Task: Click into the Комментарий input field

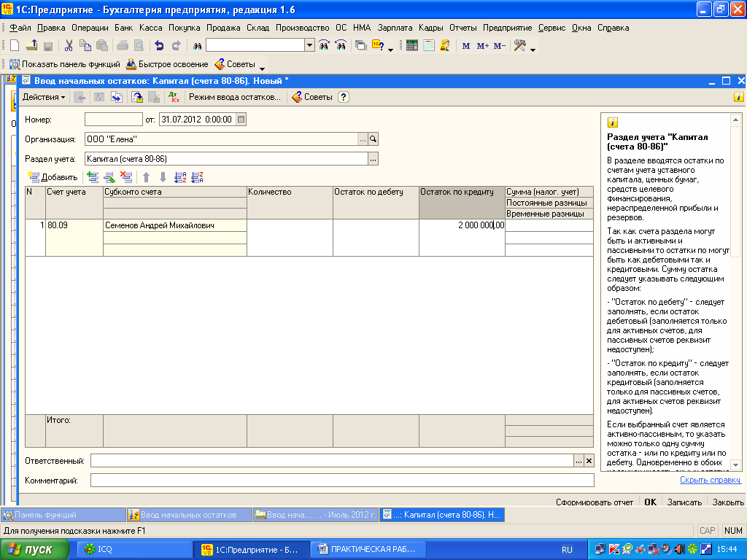Action: pyautogui.click(x=342, y=481)
